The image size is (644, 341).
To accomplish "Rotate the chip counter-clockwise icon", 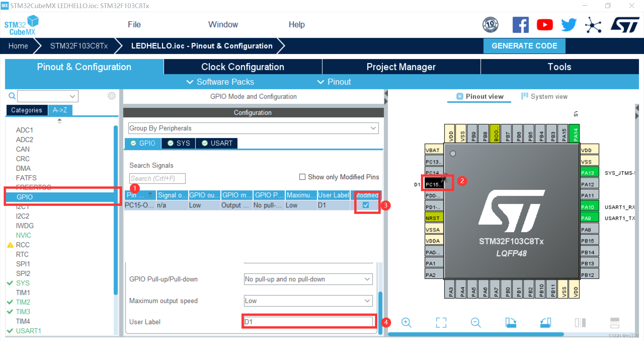I will click(x=545, y=323).
